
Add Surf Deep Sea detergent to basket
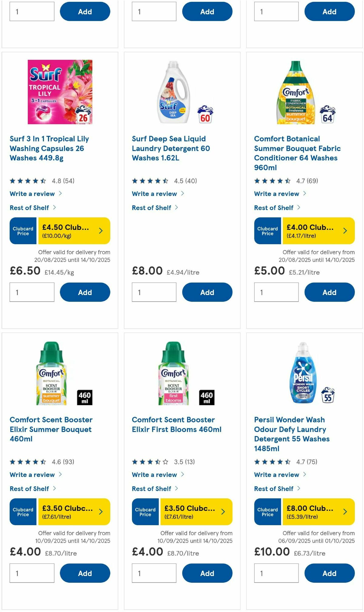pyautogui.click(x=207, y=292)
